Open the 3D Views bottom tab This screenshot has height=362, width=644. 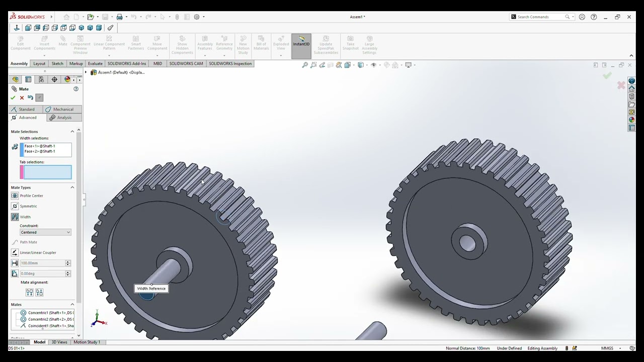pos(59,342)
